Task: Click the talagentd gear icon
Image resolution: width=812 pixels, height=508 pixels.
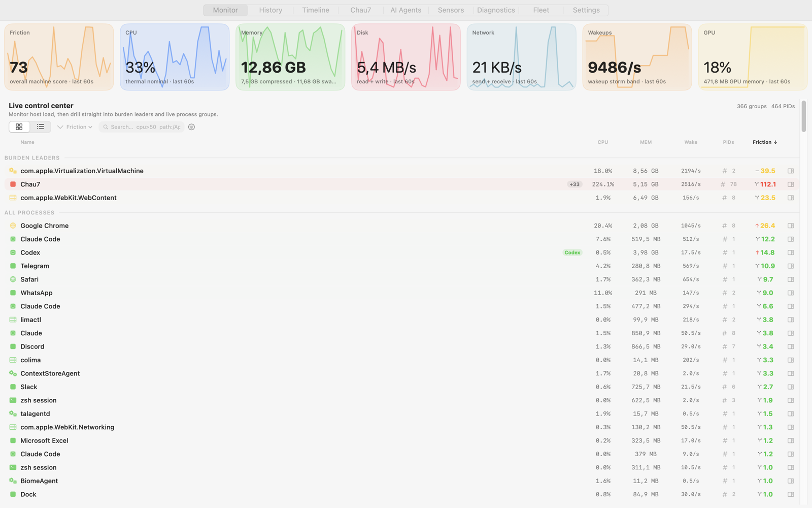Action: [13, 414]
